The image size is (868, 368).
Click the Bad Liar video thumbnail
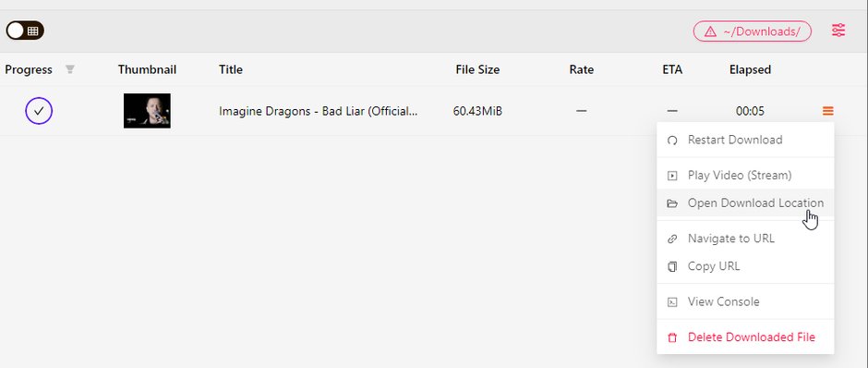147,111
